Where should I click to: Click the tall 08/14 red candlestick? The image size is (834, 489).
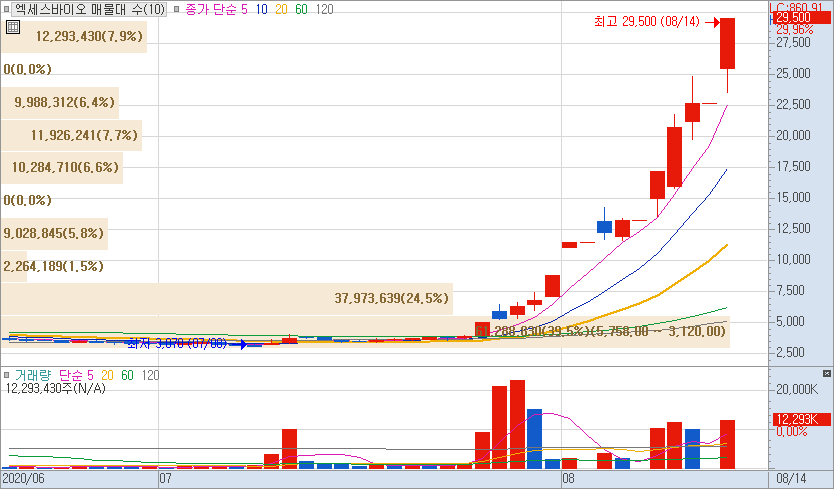click(728, 44)
